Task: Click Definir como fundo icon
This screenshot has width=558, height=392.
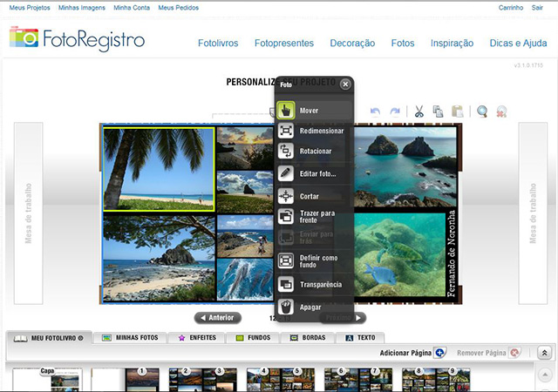Action: pos(286,260)
